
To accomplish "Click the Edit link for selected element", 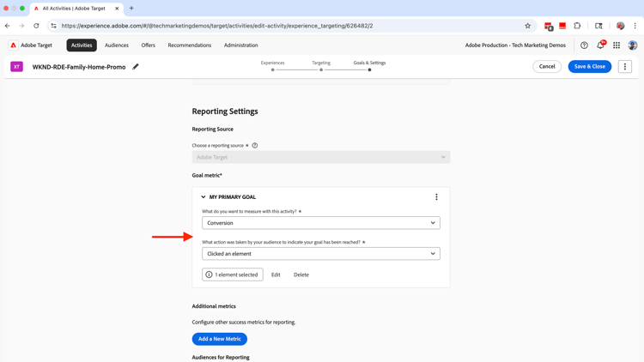I will point(276,275).
